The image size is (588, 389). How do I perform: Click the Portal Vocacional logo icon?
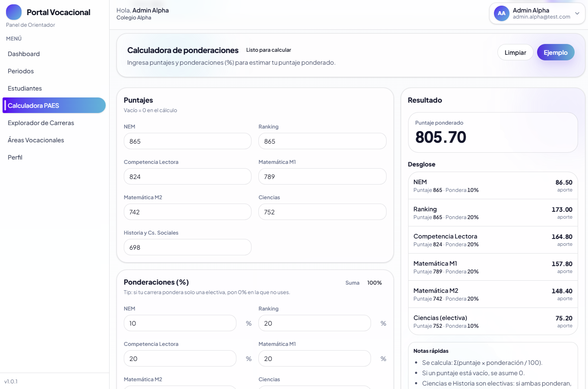14,12
